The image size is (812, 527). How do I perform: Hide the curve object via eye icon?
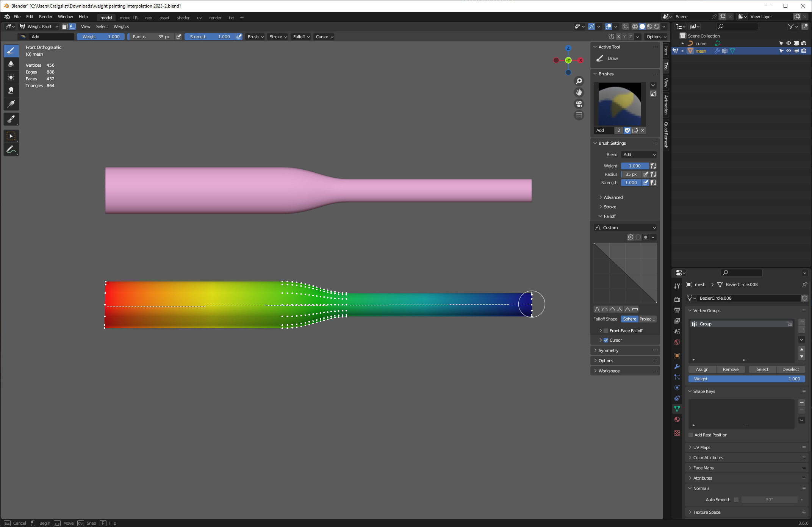pos(789,43)
